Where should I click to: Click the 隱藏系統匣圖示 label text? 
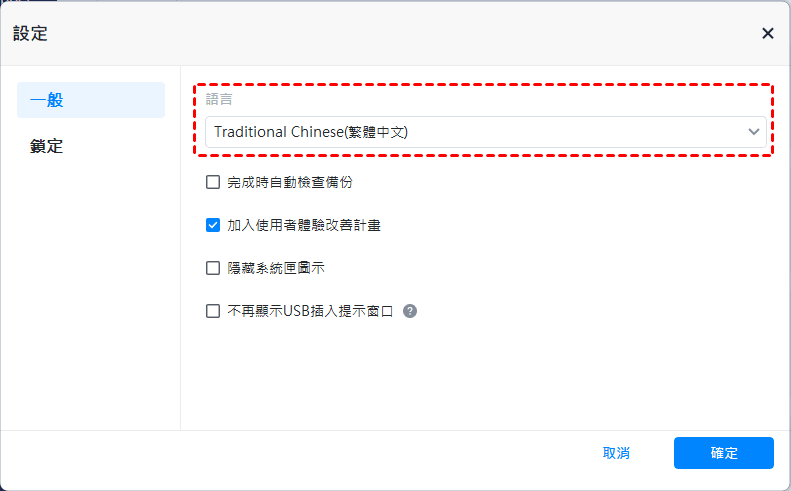[275, 268]
